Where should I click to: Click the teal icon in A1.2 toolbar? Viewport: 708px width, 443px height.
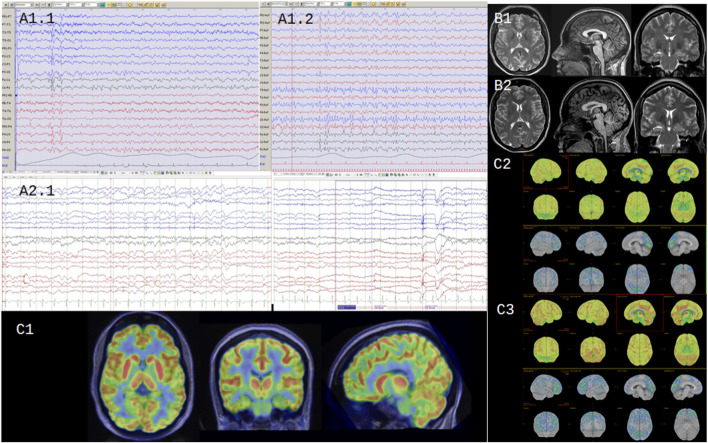(349, 4)
